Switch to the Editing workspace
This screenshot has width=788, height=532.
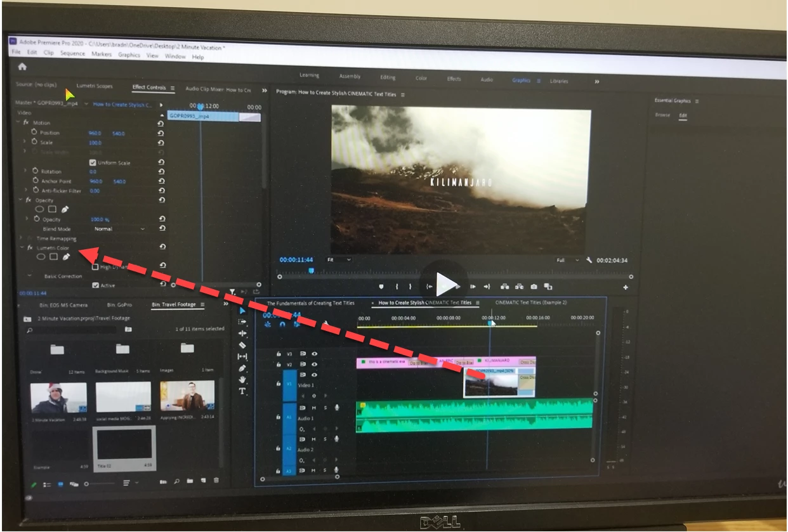click(x=388, y=77)
